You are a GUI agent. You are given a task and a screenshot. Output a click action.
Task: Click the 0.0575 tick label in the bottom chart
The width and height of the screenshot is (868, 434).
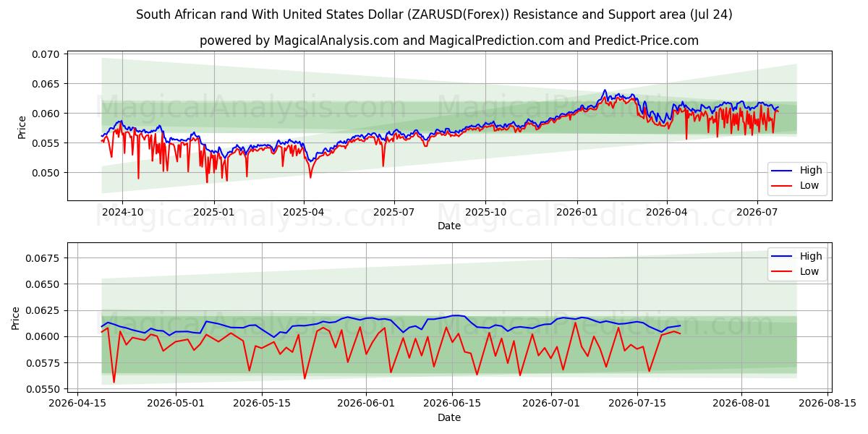(44, 363)
